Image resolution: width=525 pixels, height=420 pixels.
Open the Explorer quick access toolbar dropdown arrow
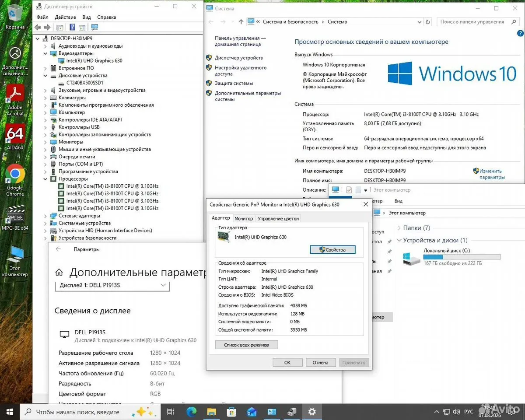tap(365, 190)
